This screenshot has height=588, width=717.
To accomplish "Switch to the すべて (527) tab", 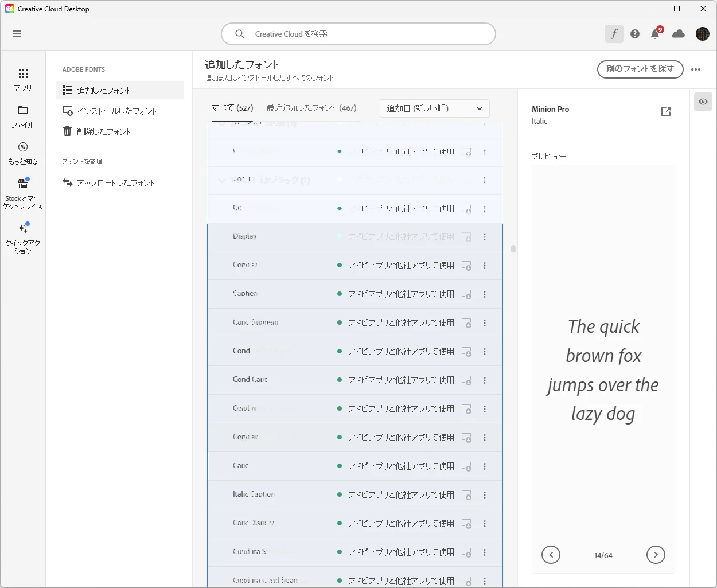I will point(232,108).
